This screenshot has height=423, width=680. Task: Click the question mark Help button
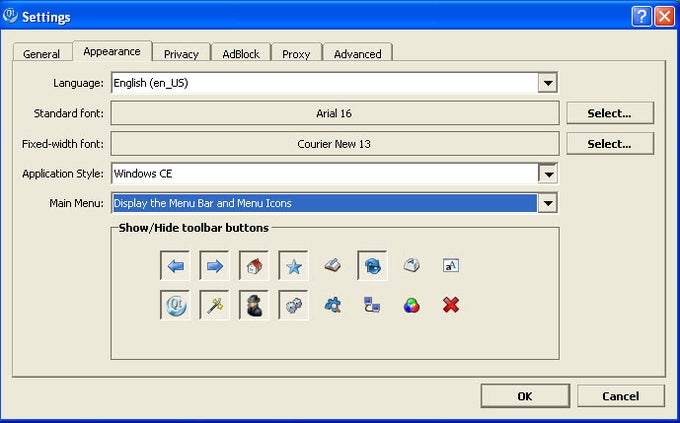[x=642, y=16]
